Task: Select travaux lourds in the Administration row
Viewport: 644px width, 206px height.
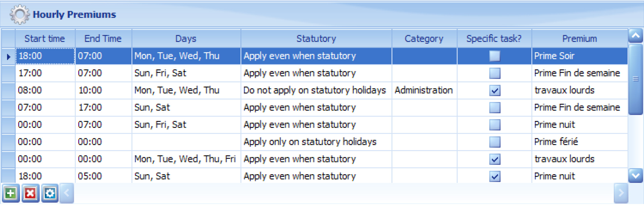Action: coord(580,90)
